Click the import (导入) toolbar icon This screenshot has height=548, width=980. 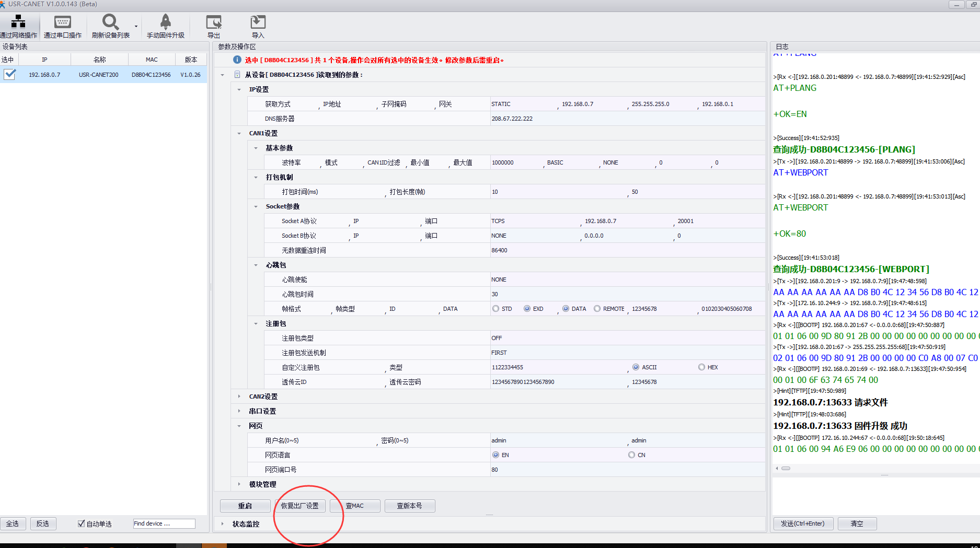point(258,22)
